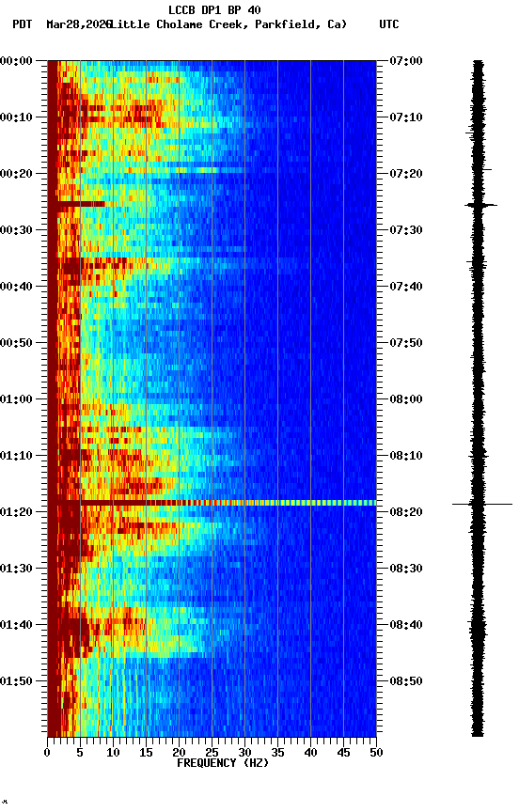Click the 35 Hz frequency axis label

(277, 753)
